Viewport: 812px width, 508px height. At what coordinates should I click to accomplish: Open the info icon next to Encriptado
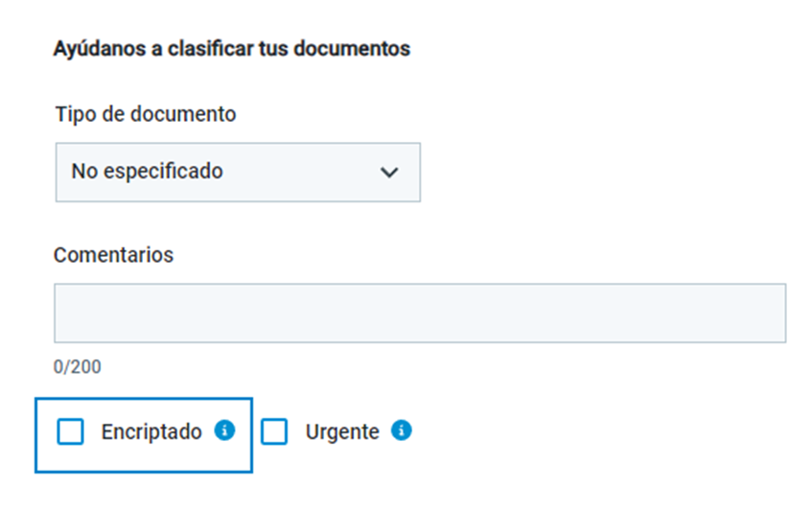(224, 430)
